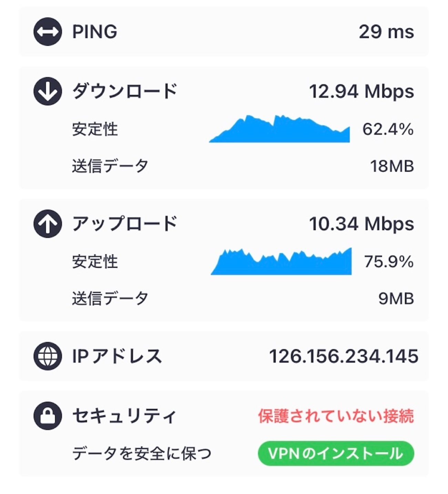Click the 18MB download data value
Screen dimensions: 448x494
coord(392,166)
